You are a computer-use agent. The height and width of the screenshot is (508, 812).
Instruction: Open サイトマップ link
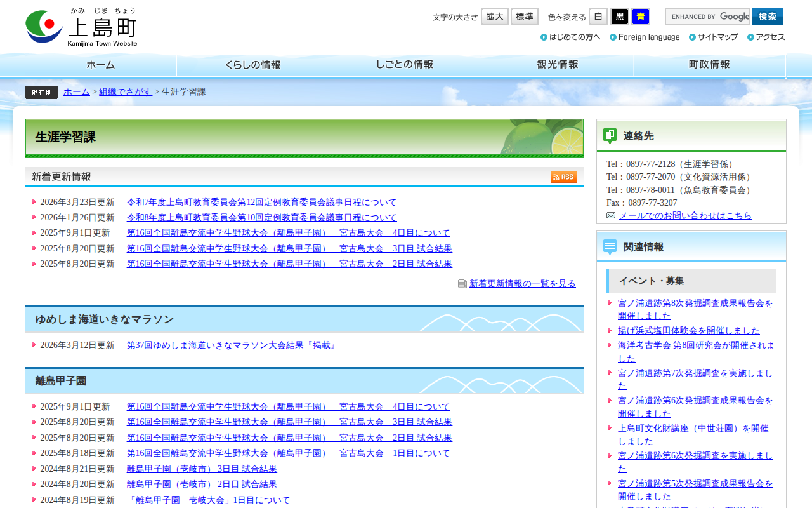(x=713, y=37)
